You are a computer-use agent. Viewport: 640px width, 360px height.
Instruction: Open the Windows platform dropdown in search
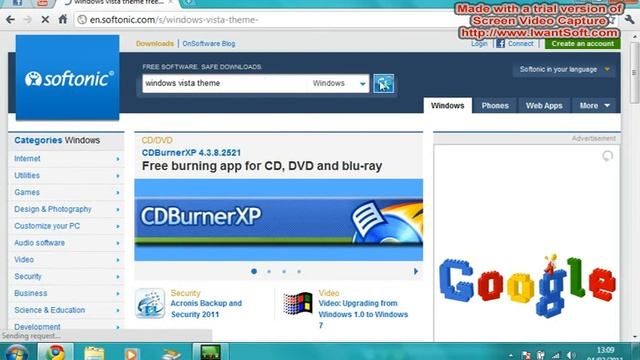pos(338,83)
